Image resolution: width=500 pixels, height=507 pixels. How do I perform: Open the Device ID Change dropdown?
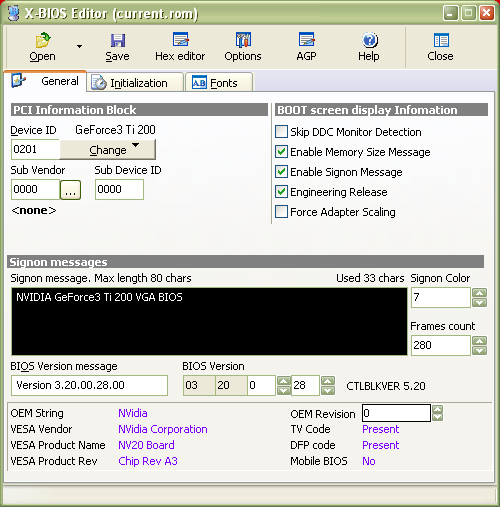point(108,150)
